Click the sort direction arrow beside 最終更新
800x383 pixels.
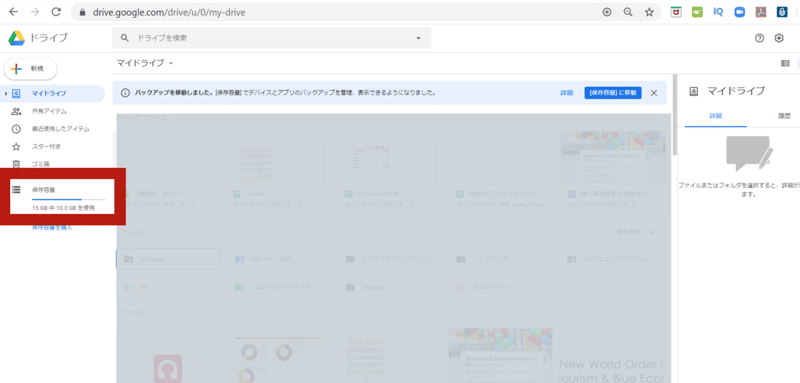click(652, 232)
